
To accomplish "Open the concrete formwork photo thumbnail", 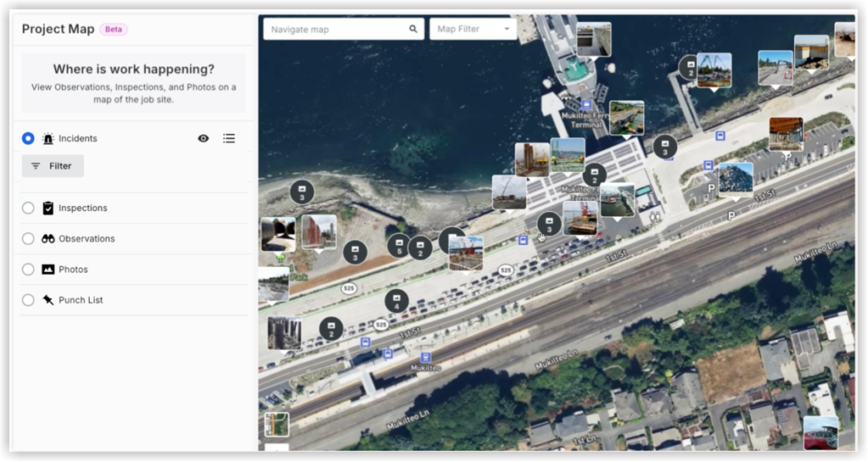I will coord(593,39).
